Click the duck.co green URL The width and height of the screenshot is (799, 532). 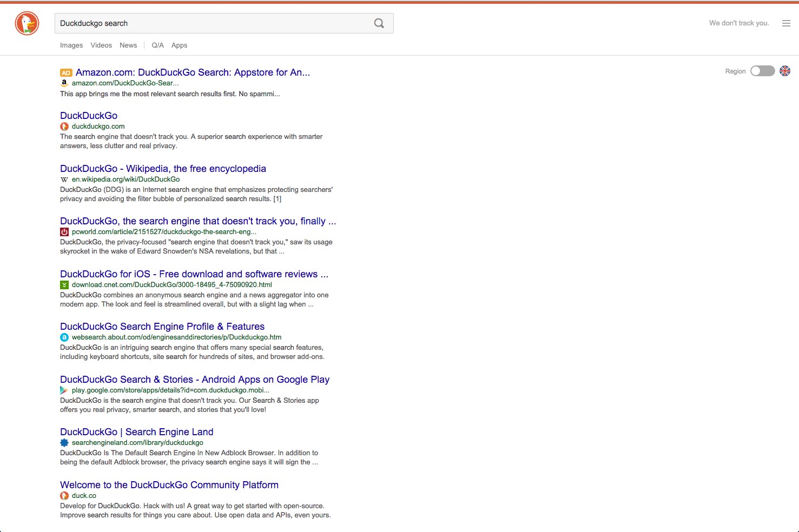click(84, 496)
